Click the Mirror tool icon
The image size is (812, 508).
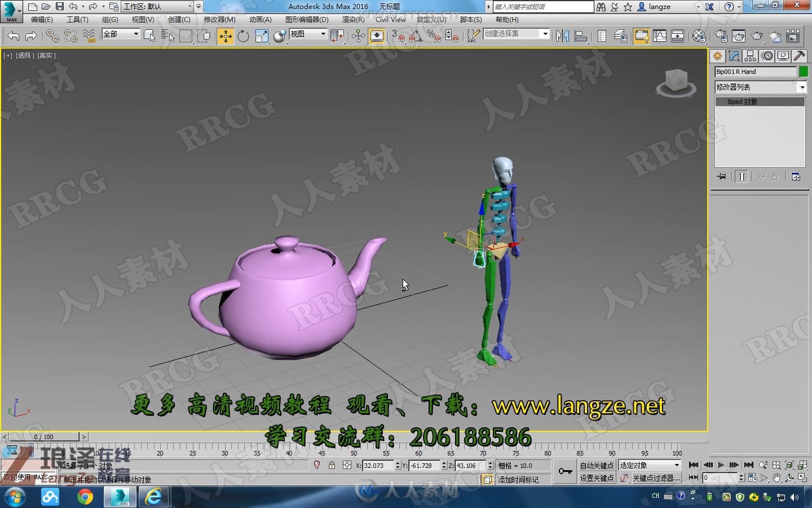point(562,36)
